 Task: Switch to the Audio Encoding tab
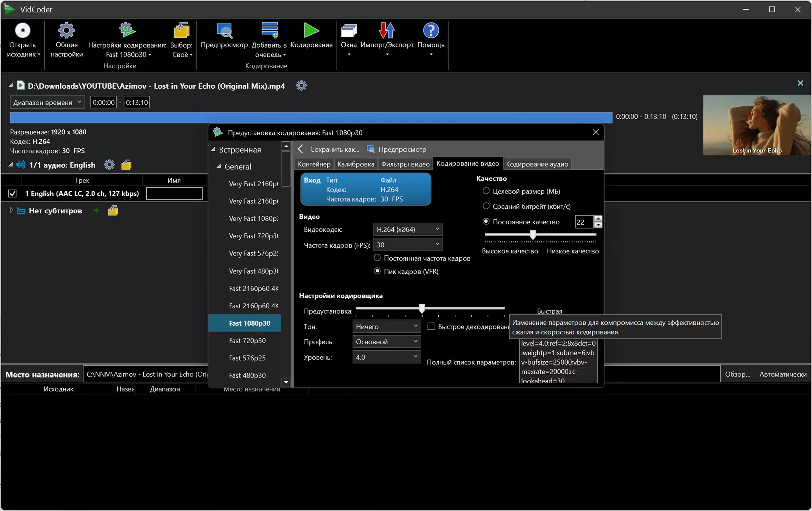tap(537, 164)
